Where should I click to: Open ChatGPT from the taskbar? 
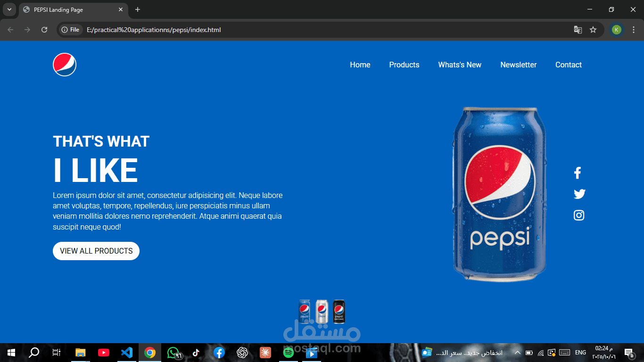[242, 352]
